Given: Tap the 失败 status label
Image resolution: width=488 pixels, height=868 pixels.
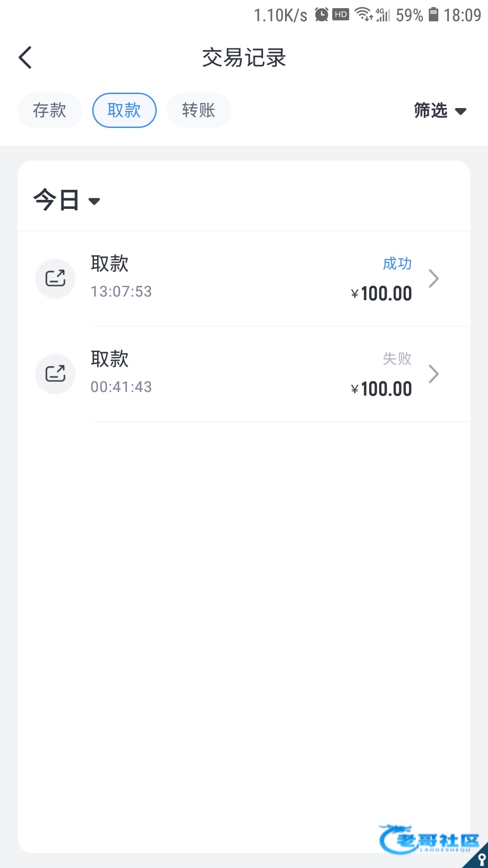Looking at the screenshot, I should [x=397, y=359].
